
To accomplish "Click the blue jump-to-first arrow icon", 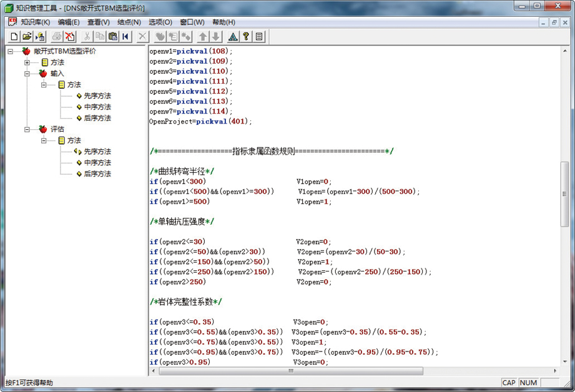I will pos(125,36).
